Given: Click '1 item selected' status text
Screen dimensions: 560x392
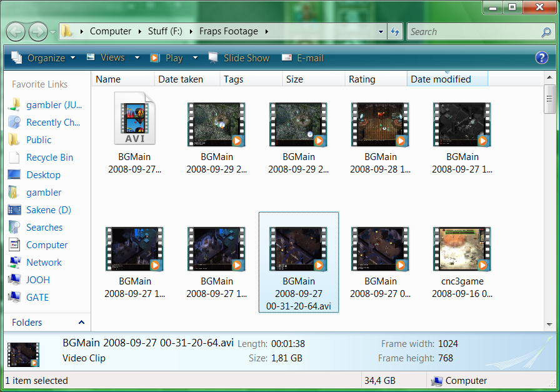Looking at the screenshot, I should (x=36, y=381).
